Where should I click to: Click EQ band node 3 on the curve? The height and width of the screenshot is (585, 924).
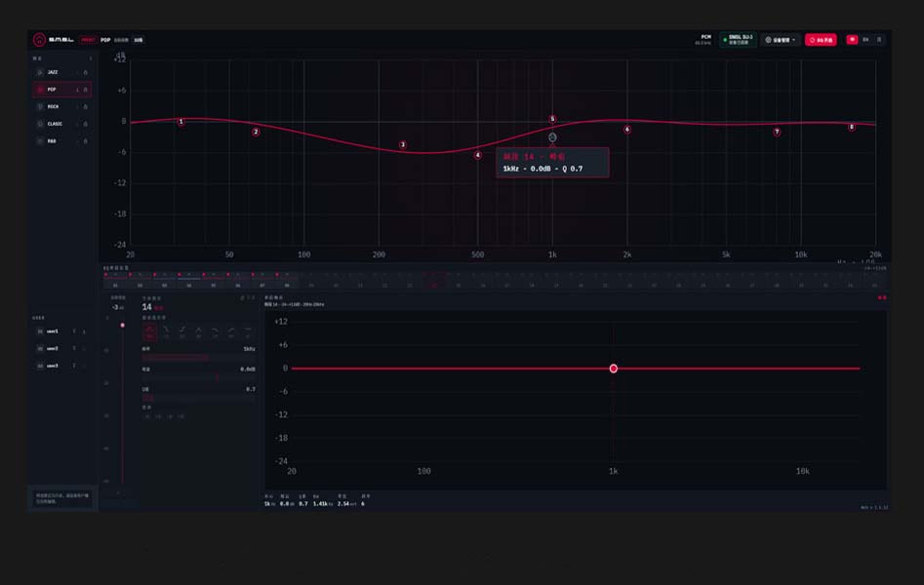(403, 145)
